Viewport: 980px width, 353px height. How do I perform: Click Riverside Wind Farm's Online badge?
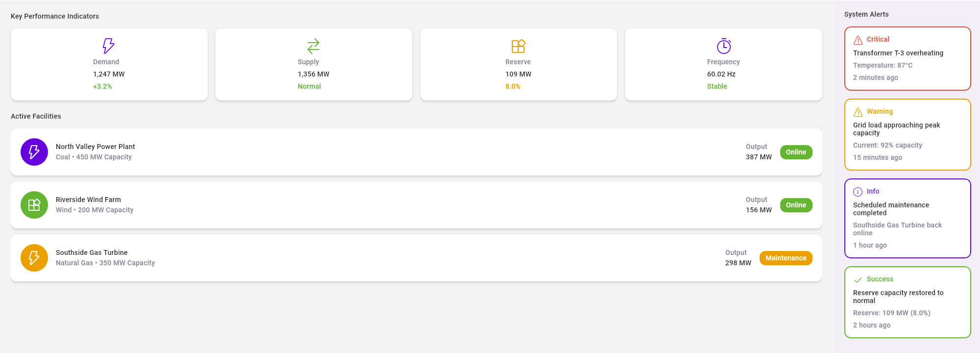(x=796, y=205)
